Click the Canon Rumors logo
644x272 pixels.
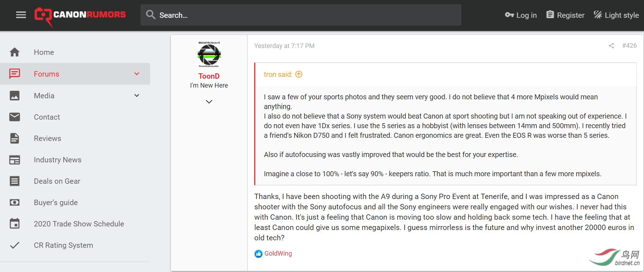click(x=80, y=15)
